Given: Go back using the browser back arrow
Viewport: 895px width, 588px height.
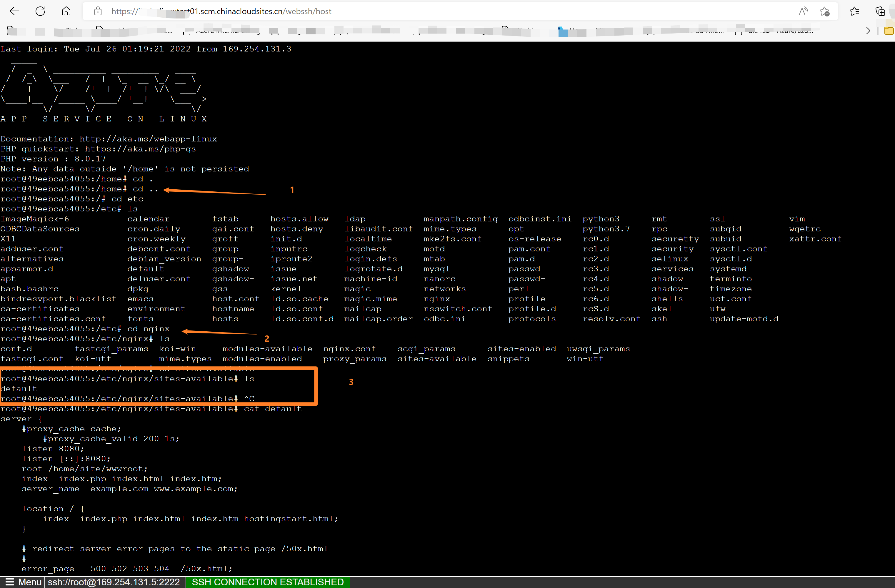Looking at the screenshot, I should pyautogui.click(x=14, y=11).
